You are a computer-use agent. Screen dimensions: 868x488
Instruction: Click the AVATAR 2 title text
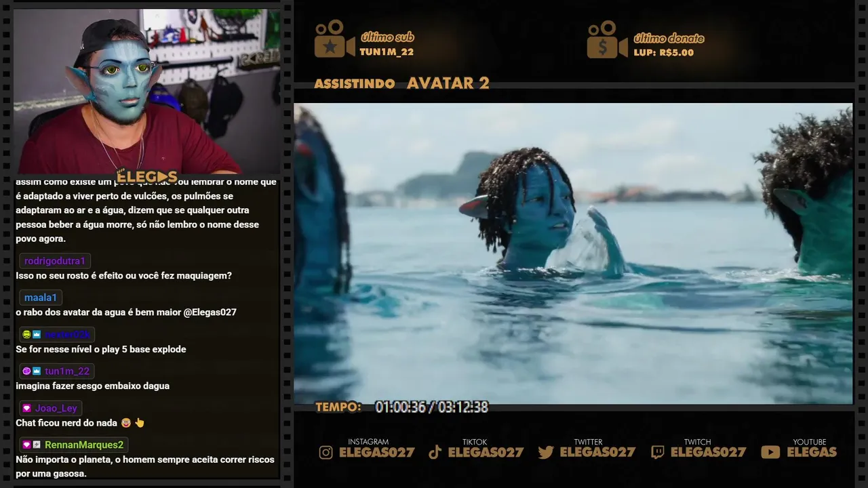point(448,83)
